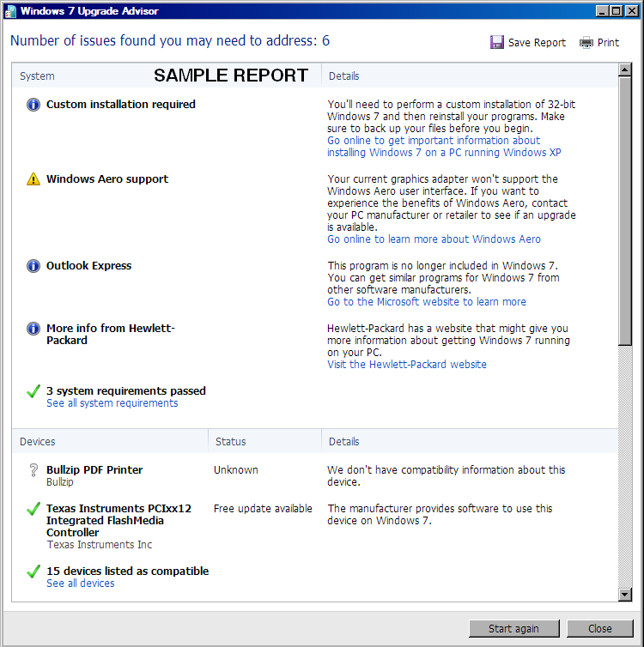
Task: Visit the Hewlett-Packard website link
Action: pos(407,365)
